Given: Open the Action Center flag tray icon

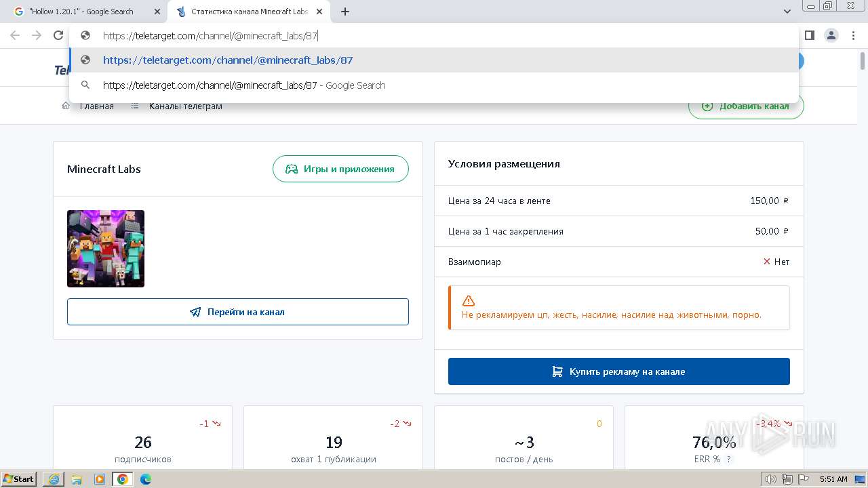Looking at the screenshot, I should coord(804,479).
